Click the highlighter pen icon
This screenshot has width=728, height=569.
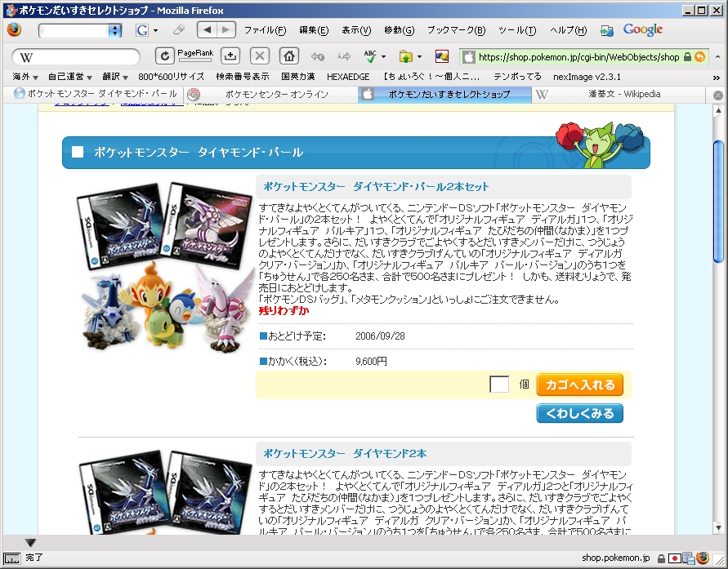click(179, 29)
